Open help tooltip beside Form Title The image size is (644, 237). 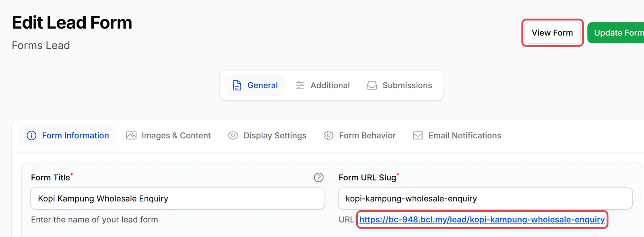(x=319, y=177)
